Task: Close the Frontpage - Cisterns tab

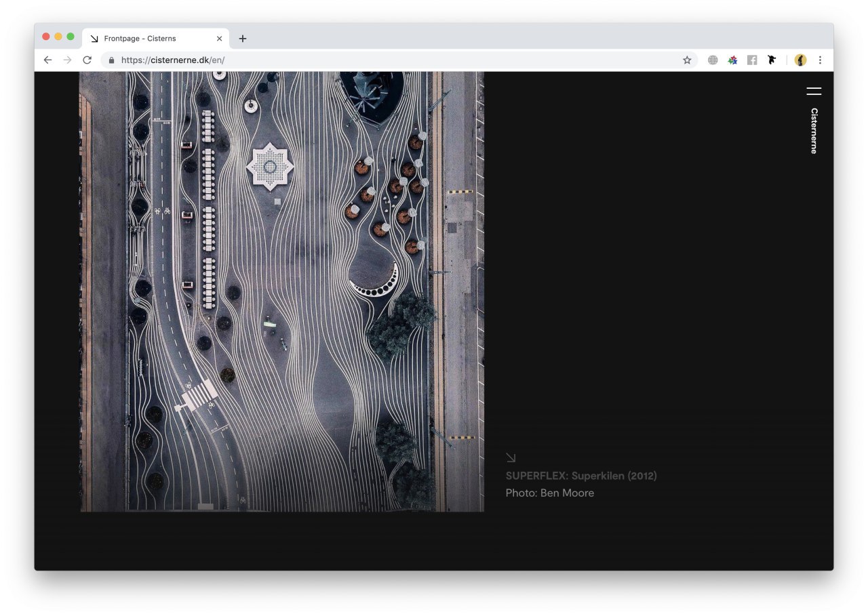Action: click(x=219, y=39)
